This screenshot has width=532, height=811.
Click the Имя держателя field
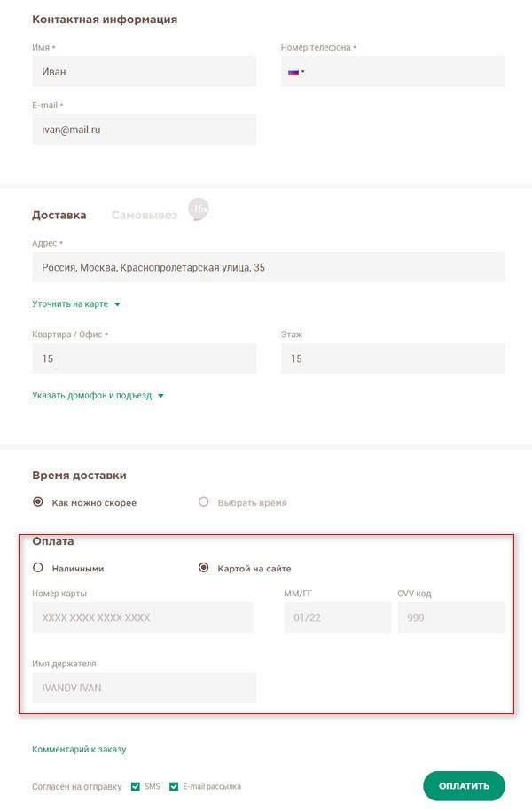tap(144, 688)
